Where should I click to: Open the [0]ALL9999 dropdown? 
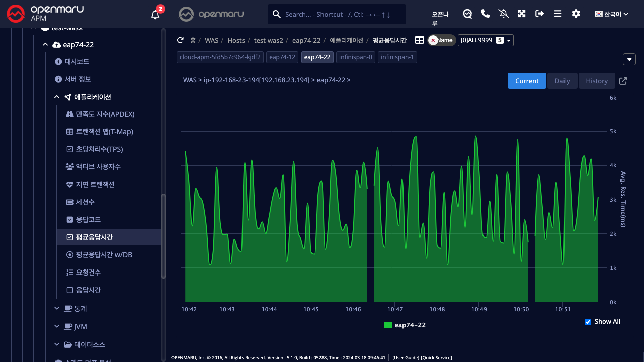(485, 40)
